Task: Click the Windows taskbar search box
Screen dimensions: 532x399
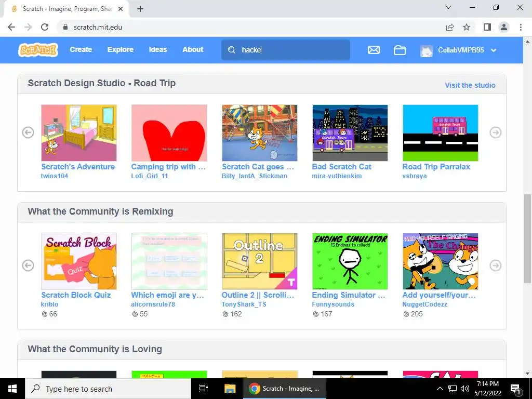Action: click(108, 389)
